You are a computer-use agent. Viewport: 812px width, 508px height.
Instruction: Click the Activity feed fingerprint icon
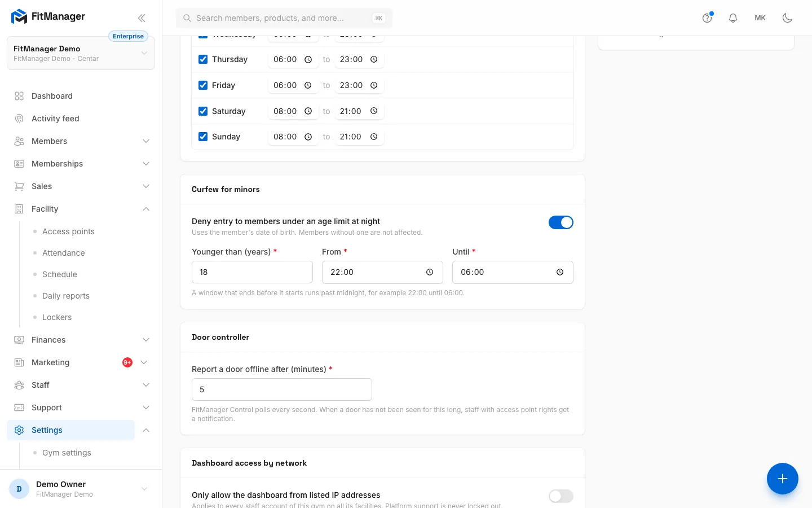[19, 119]
